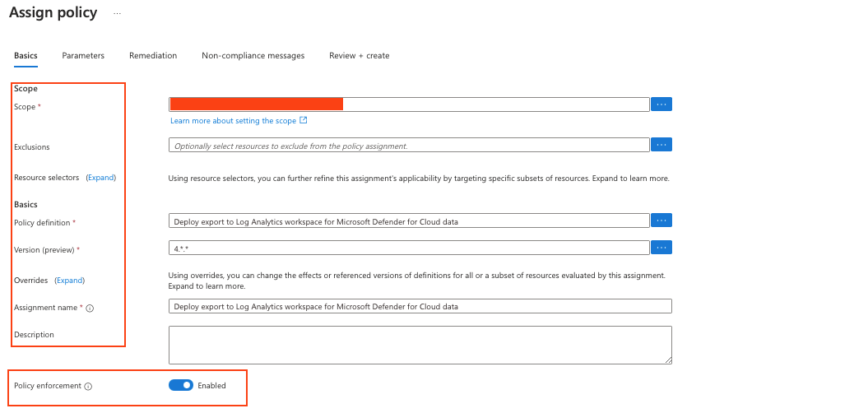
Task: Click the external link icon after scope link
Action: [304, 120]
